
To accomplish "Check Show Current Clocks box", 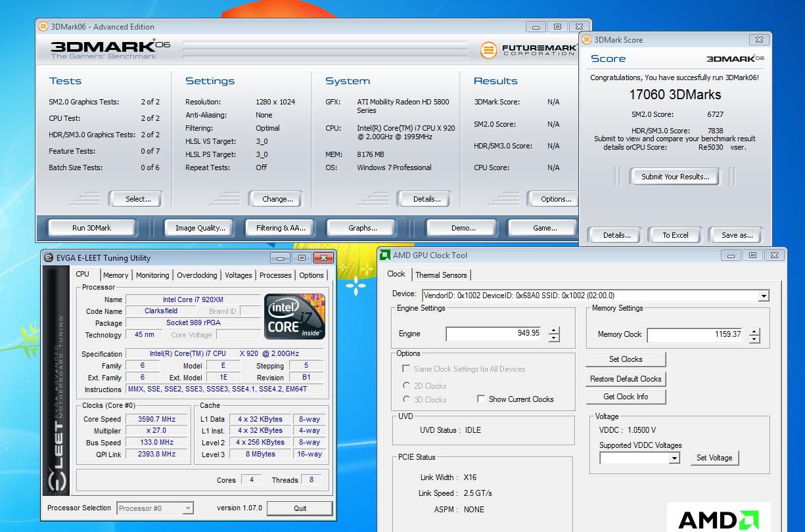I will [x=481, y=399].
